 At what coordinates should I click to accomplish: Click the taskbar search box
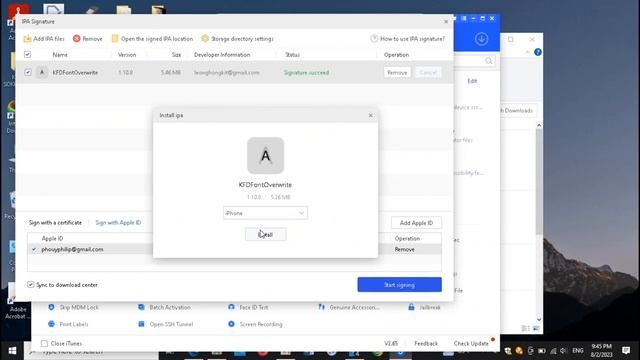[x=91, y=351]
